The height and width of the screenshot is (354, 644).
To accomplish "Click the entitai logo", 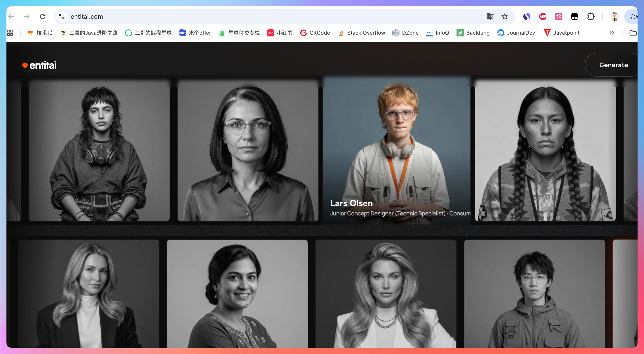I will click(x=39, y=65).
